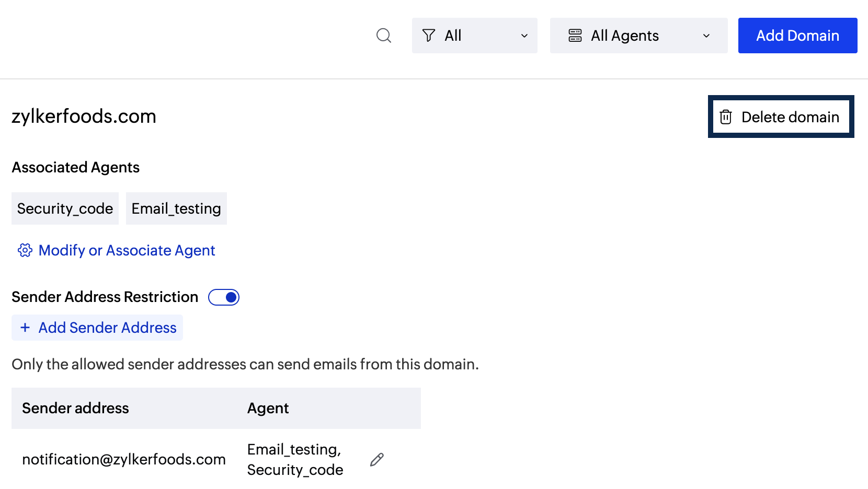This screenshot has width=868, height=489.
Task: Disable the Sender Address Restriction toggle
Action: [x=223, y=297]
